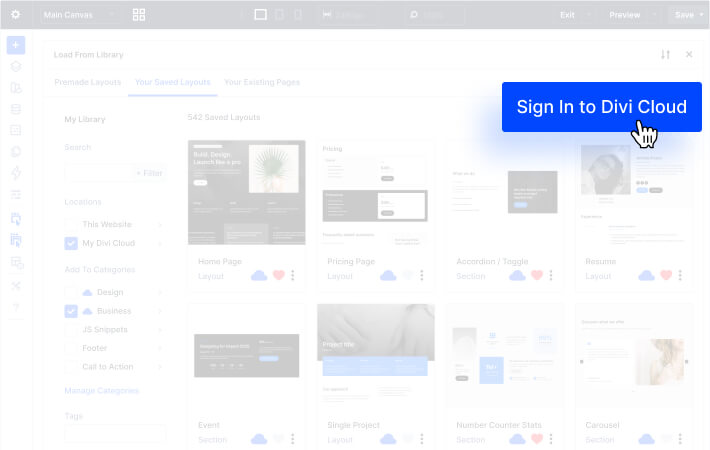Uncheck the My Divi Cloud checkbox
This screenshot has height=450, width=710.
[71, 243]
